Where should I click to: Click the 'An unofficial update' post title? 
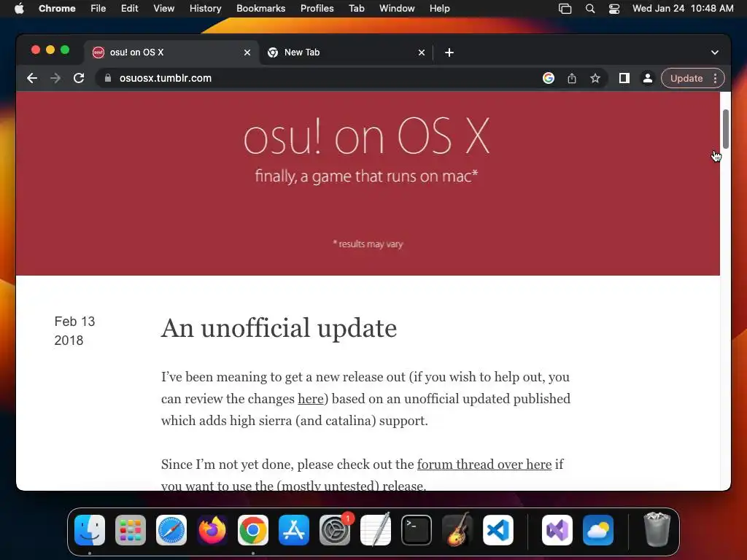(x=279, y=328)
